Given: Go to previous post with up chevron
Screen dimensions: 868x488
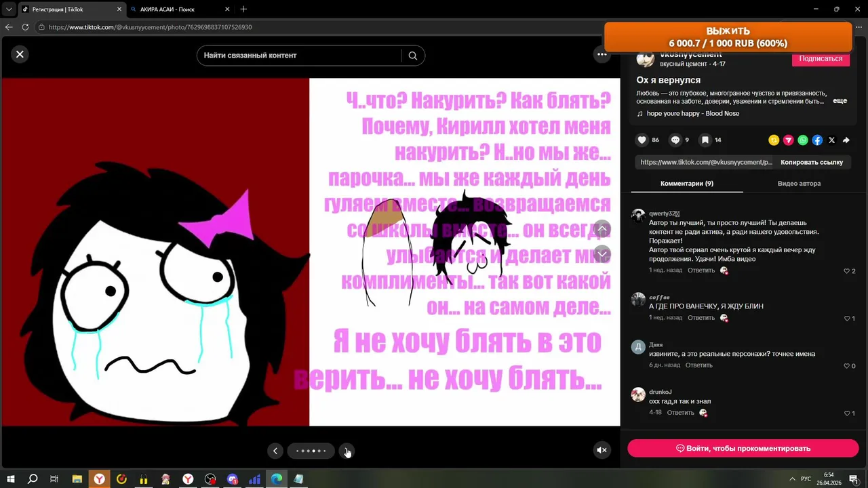Looking at the screenshot, I should [602, 229].
